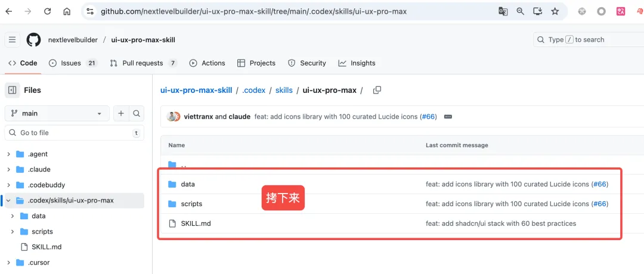The width and height of the screenshot is (644, 274).
Task: Switch to the Issues tab
Action: click(x=72, y=63)
